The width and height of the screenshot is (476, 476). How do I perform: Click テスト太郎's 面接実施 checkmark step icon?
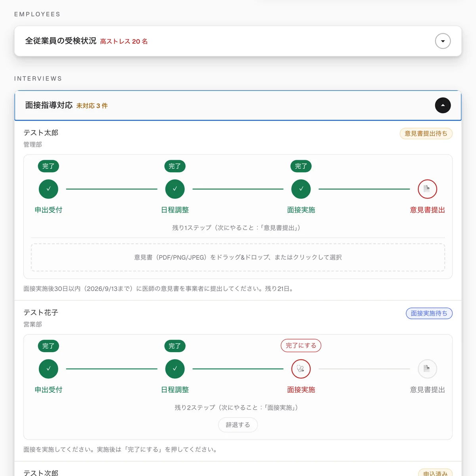click(301, 189)
